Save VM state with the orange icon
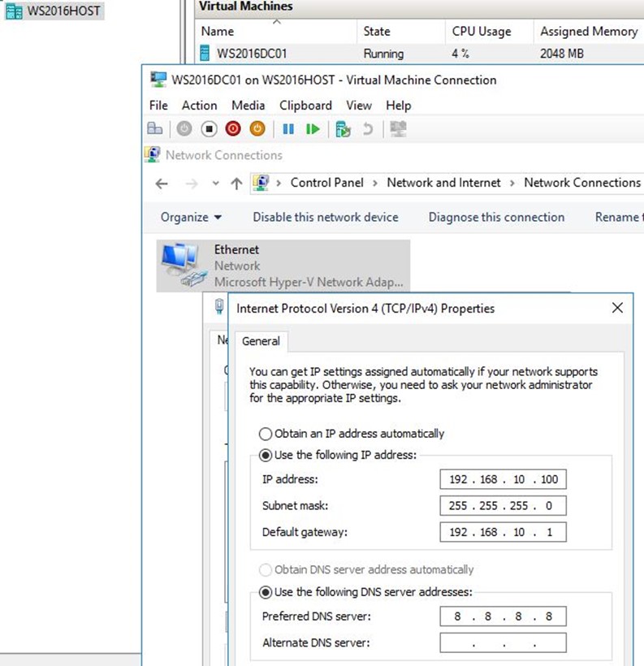644x666 pixels. click(257, 128)
